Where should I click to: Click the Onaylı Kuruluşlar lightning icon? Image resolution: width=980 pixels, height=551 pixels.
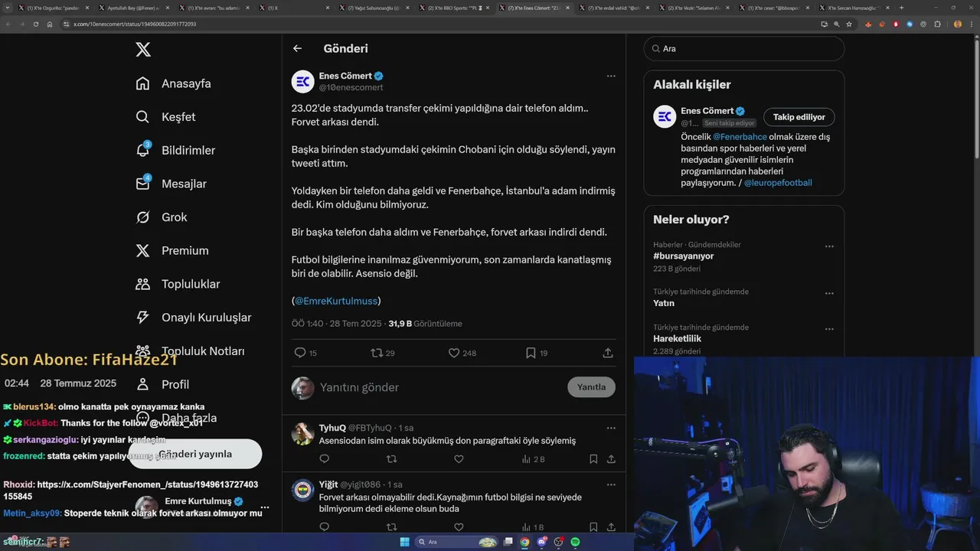click(x=143, y=318)
